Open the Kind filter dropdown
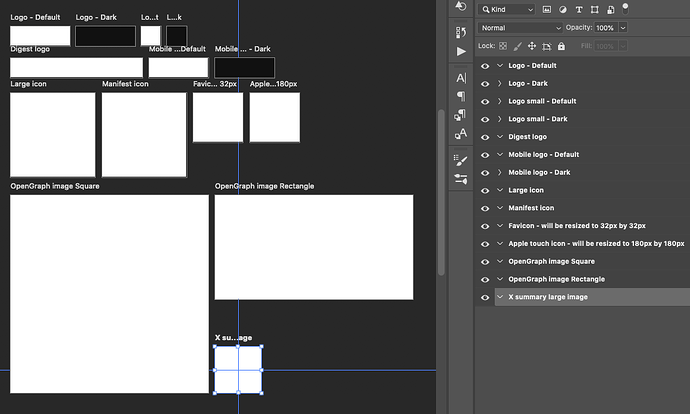690x414 pixels. tap(507, 9)
